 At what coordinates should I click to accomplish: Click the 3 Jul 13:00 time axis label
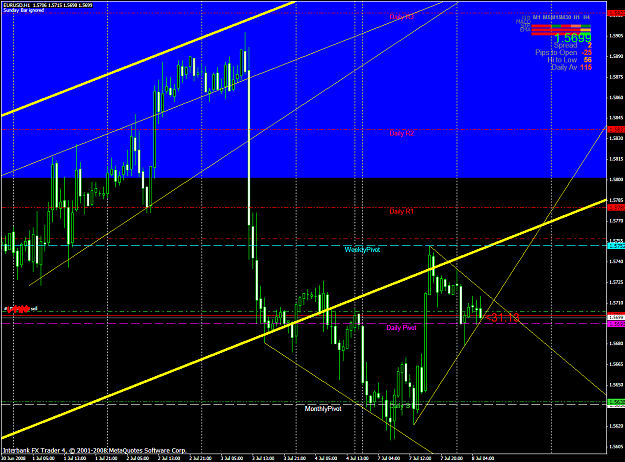[263, 458]
